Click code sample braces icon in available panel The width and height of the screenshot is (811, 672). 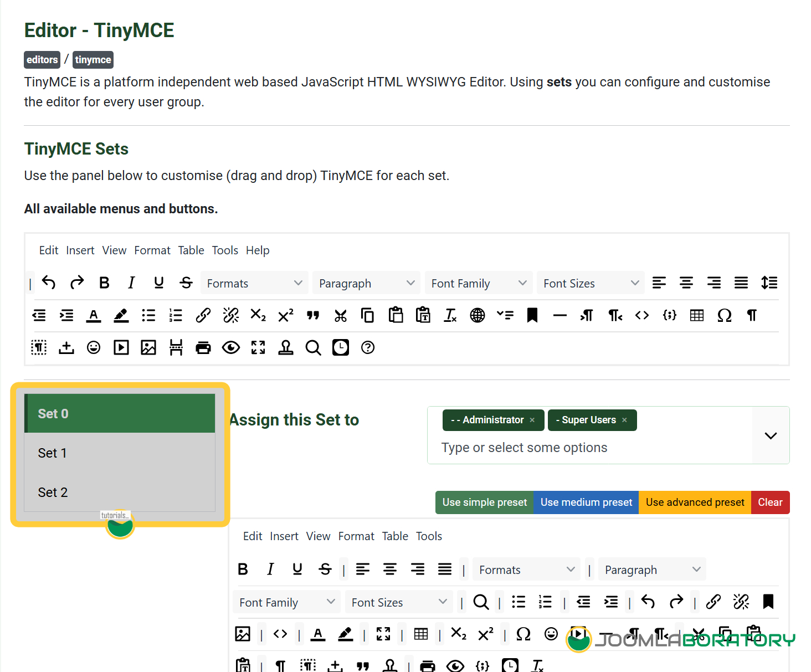point(670,315)
